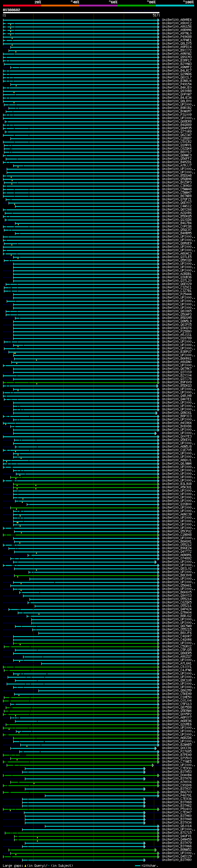Select hit label UniRef100_B9II72
This screenshot has width=197, height=868.
click(x=177, y=50)
